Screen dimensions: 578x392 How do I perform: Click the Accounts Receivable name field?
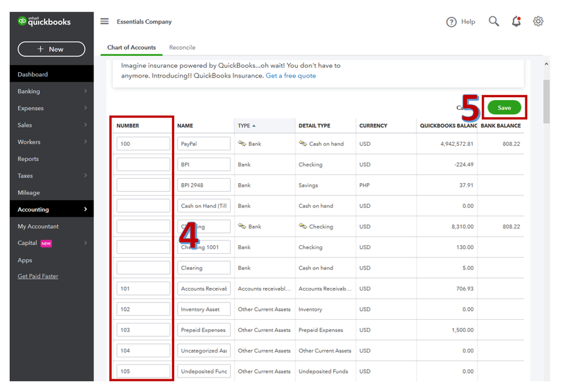point(204,289)
